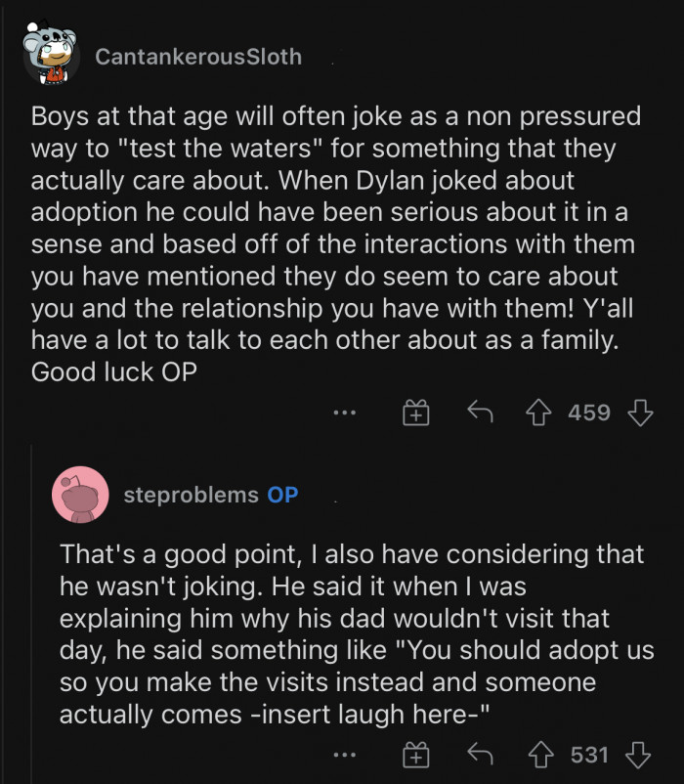Select the OP badge next to steproblems
Image resolution: width=684 pixels, height=784 pixels.
coord(281,495)
